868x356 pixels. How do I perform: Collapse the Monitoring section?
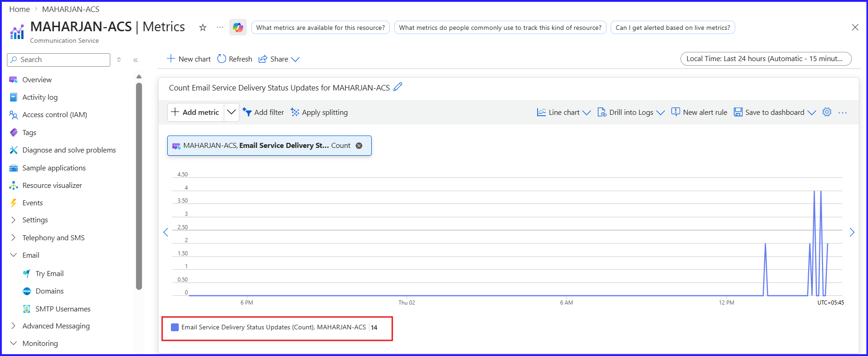click(13, 344)
